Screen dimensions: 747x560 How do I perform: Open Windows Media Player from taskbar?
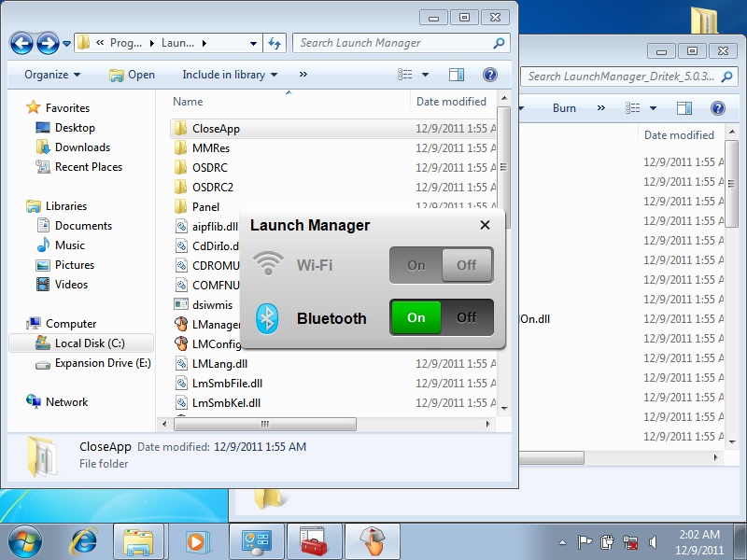[x=196, y=541]
